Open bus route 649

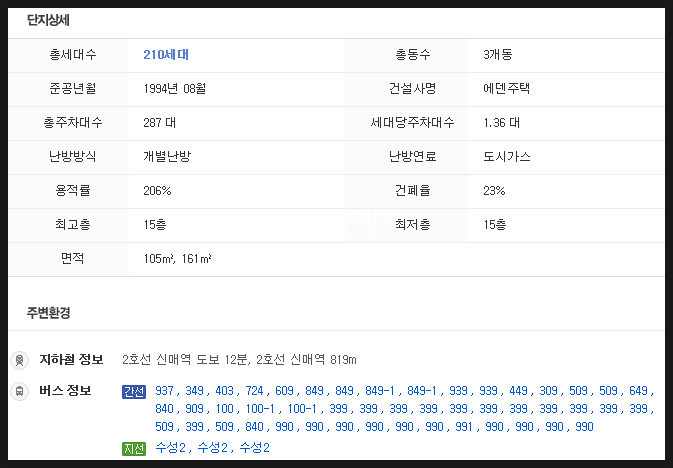[x=638, y=391]
